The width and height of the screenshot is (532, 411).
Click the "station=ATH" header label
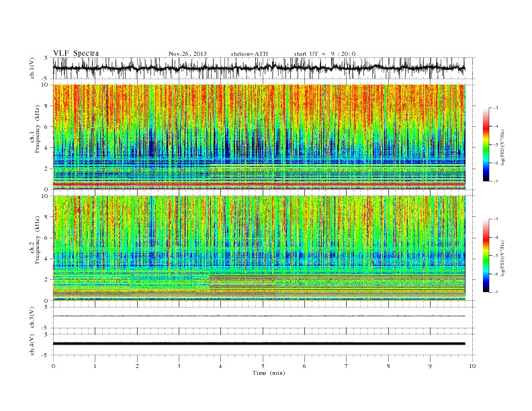point(249,54)
